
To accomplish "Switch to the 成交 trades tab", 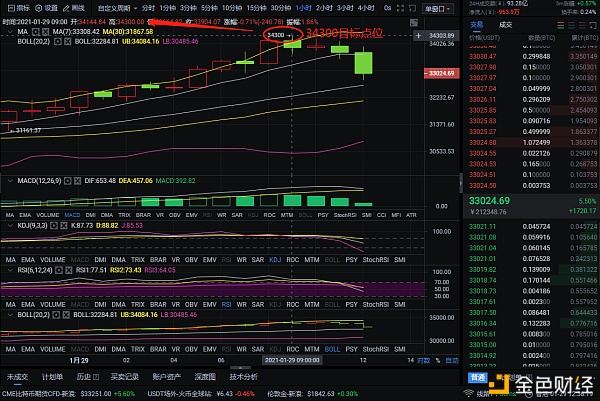I will [505, 25].
